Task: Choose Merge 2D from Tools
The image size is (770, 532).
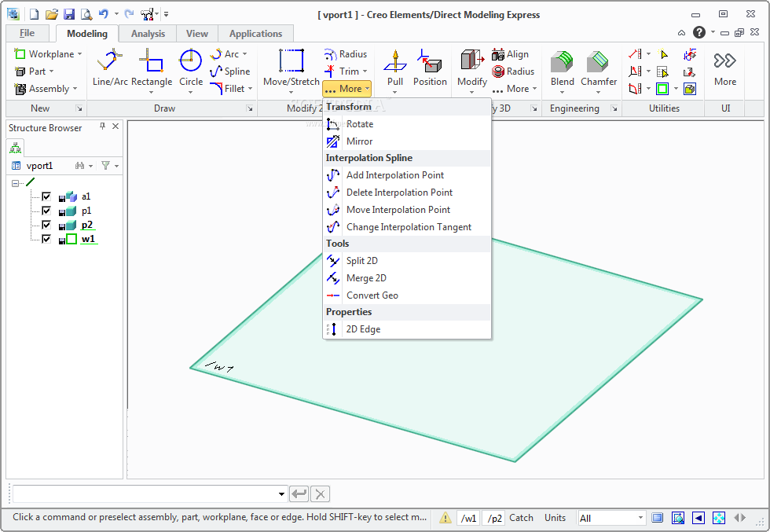Action: click(407, 278)
